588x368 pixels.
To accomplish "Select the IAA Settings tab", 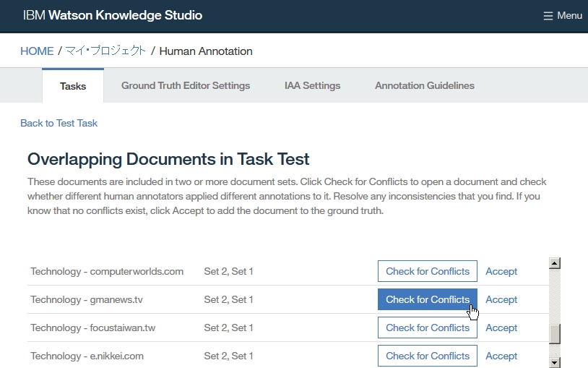I will coord(312,85).
